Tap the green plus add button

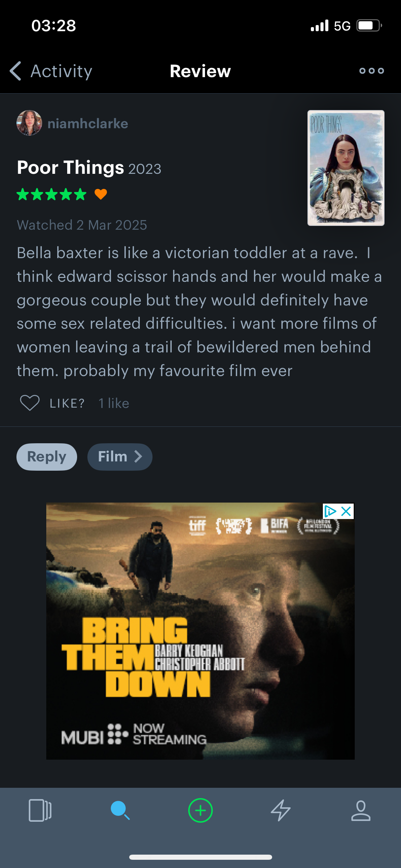(200, 810)
